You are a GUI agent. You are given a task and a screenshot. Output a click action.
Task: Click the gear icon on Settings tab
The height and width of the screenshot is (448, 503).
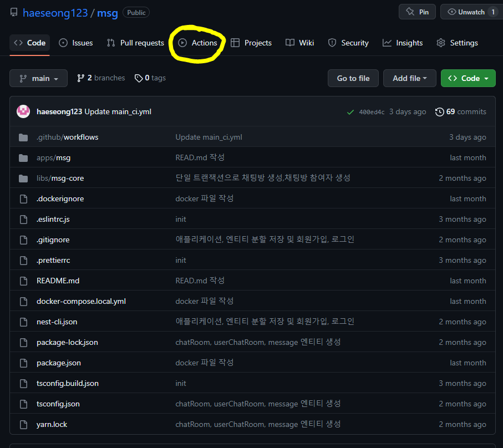(441, 43)
